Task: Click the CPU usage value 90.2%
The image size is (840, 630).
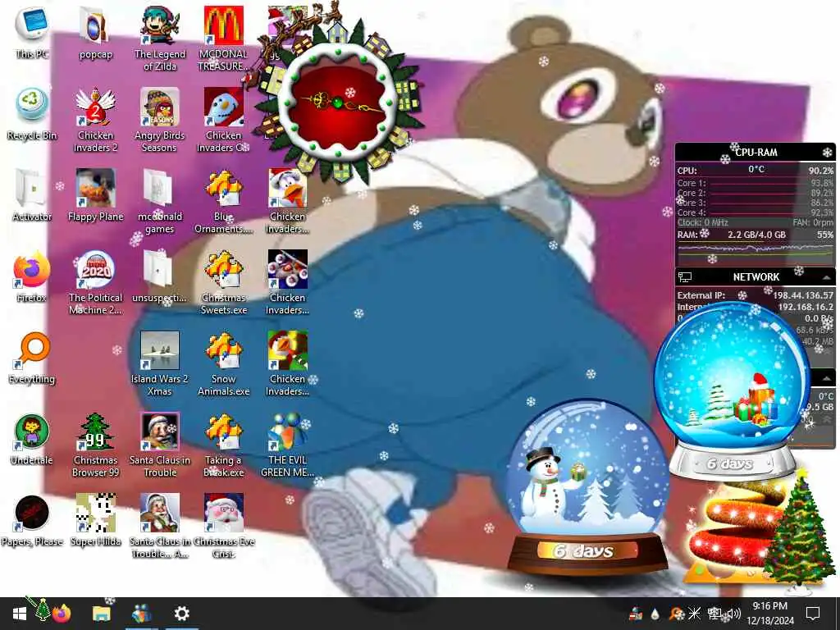Action: [820, 171]
